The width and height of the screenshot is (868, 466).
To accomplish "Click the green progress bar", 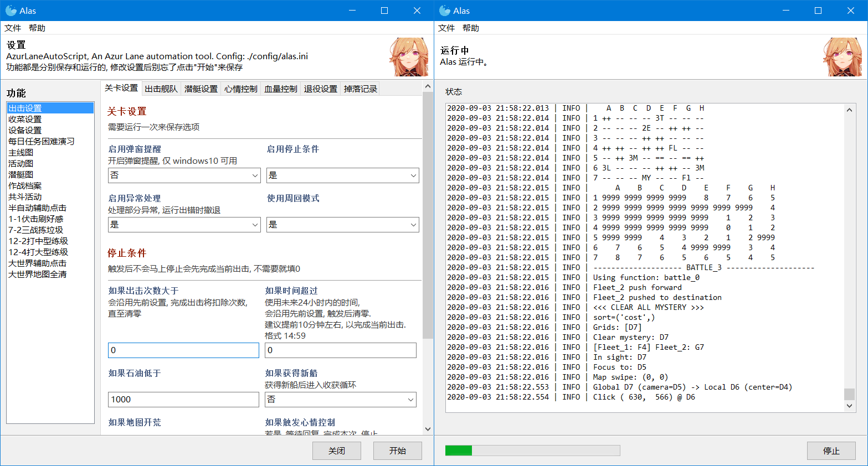I will [x=460, y=451].
